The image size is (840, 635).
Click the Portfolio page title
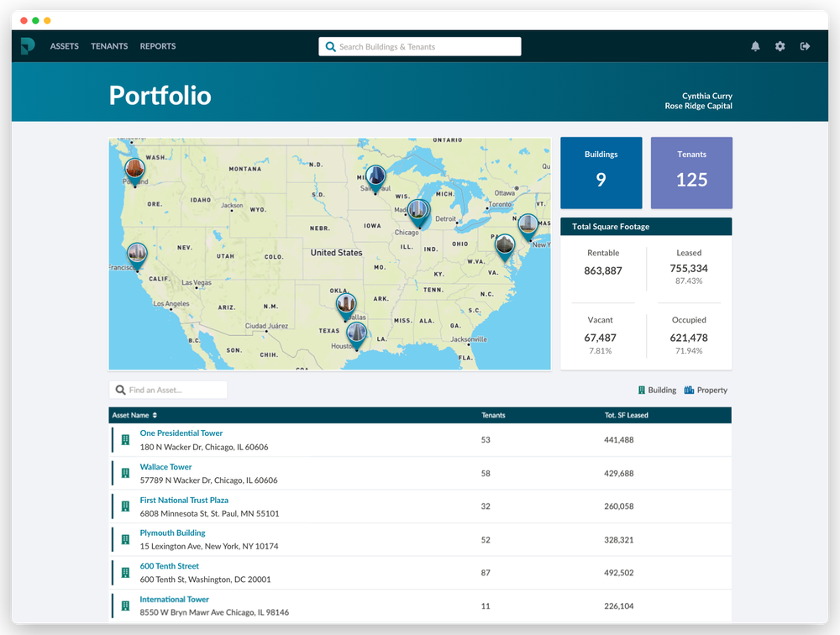160,96
